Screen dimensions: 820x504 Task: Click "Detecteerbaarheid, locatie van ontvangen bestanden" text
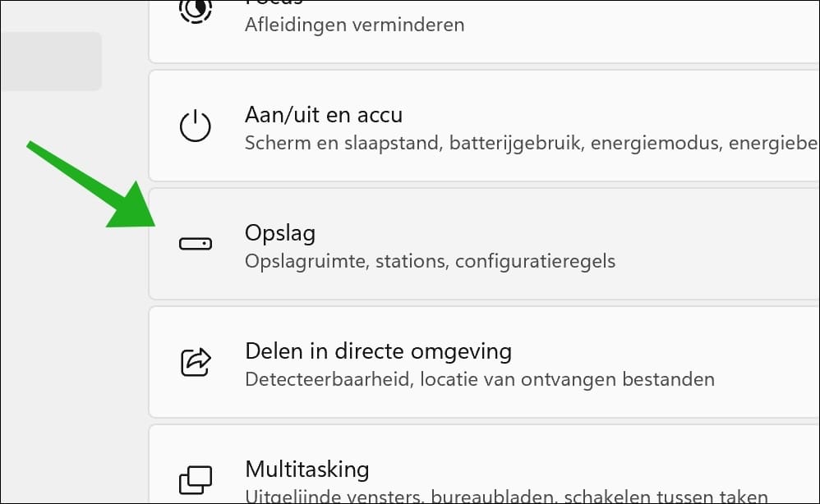(x=479, y=380)
